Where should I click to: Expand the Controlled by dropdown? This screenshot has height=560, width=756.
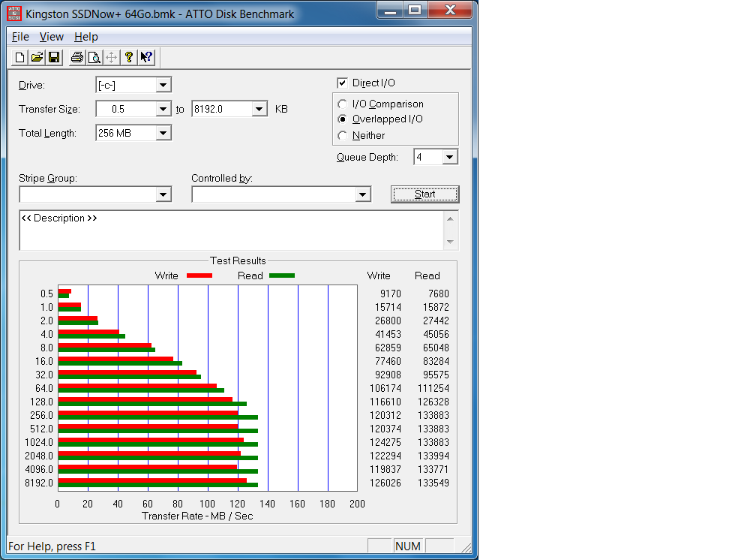pyautogui.click(x=362, y=194)
